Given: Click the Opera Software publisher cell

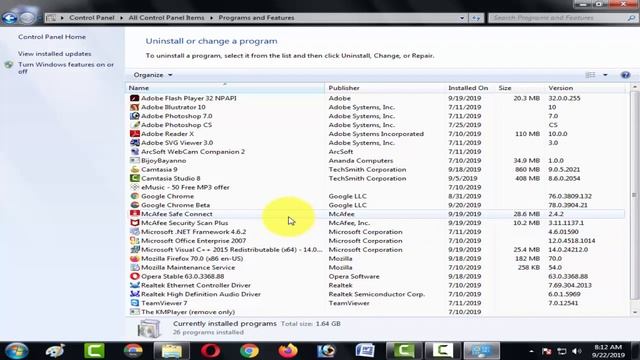Looking at the screenshot, I should point(354,276).
